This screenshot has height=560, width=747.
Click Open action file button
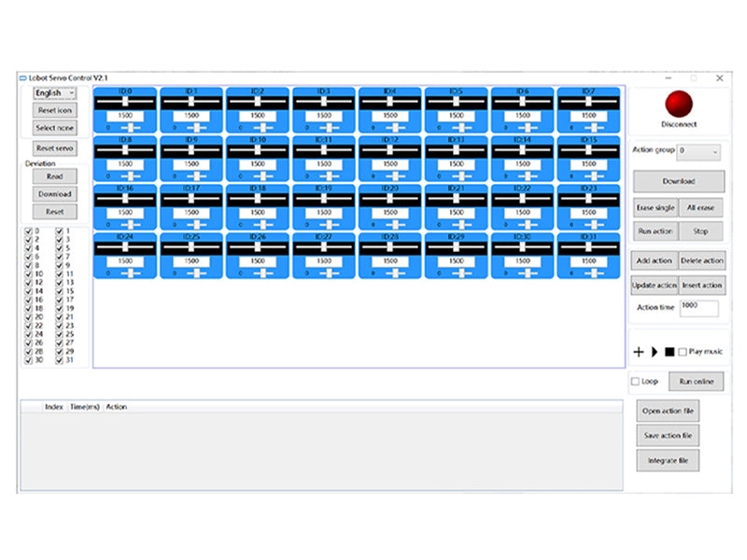coord(668,411)
